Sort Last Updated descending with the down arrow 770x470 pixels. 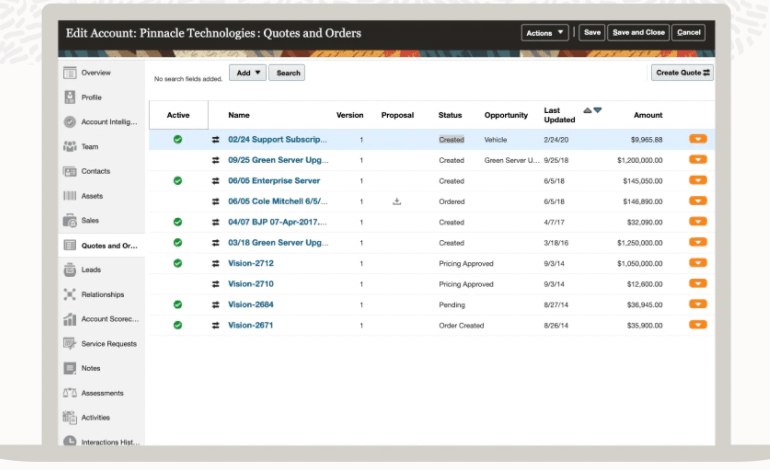coord(598,111)
